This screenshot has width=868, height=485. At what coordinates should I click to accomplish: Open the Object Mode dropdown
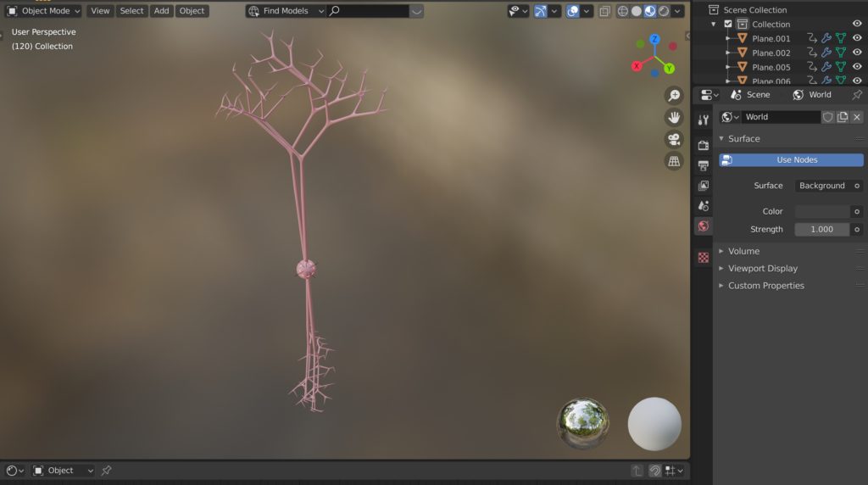(44, 11)
